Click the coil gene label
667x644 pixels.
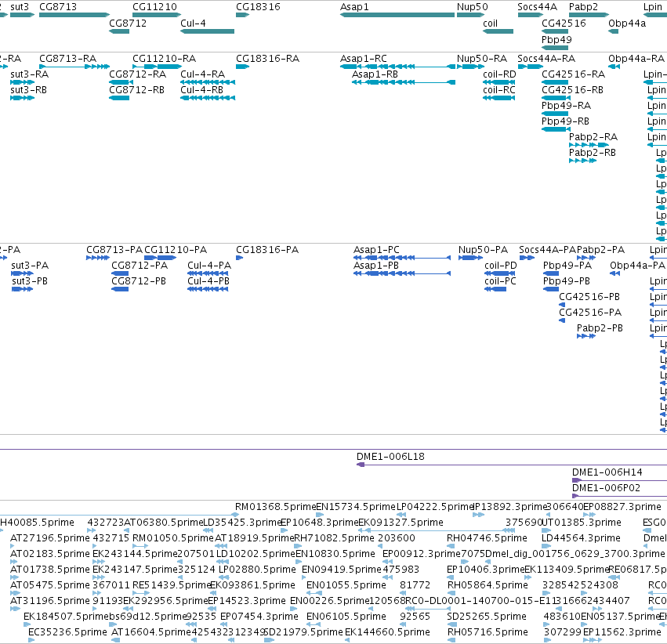pyautogui.click(x=490, y=24)
